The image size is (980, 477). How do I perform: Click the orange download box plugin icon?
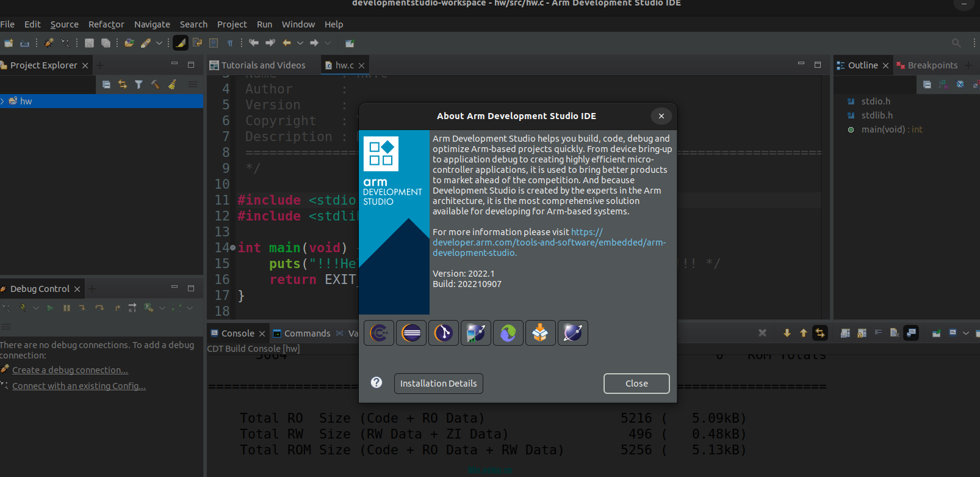point(541,333)
